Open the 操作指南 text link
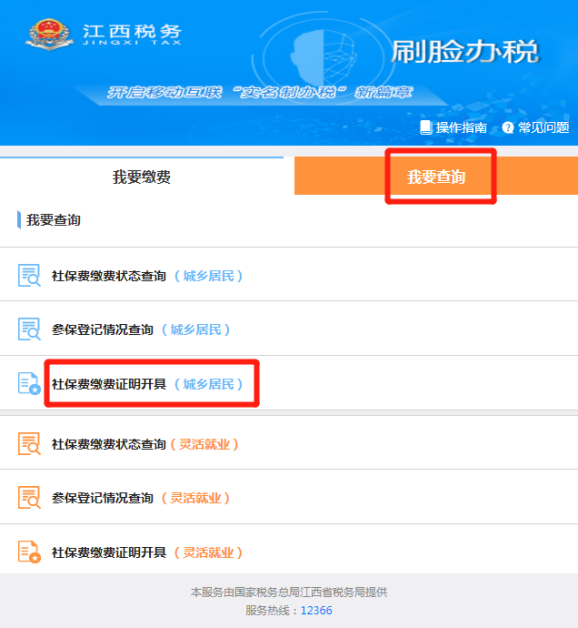Image resolution: width=578 pixels, height=628 pixels. (x=461, y=128)
